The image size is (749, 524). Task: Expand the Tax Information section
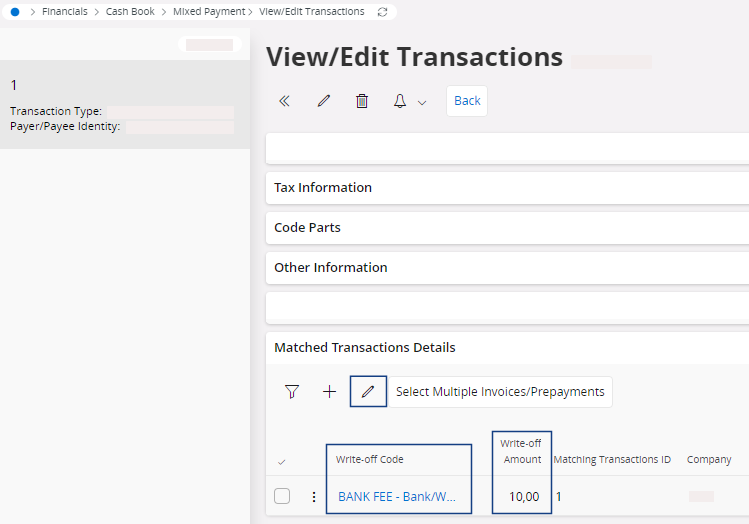323,187
